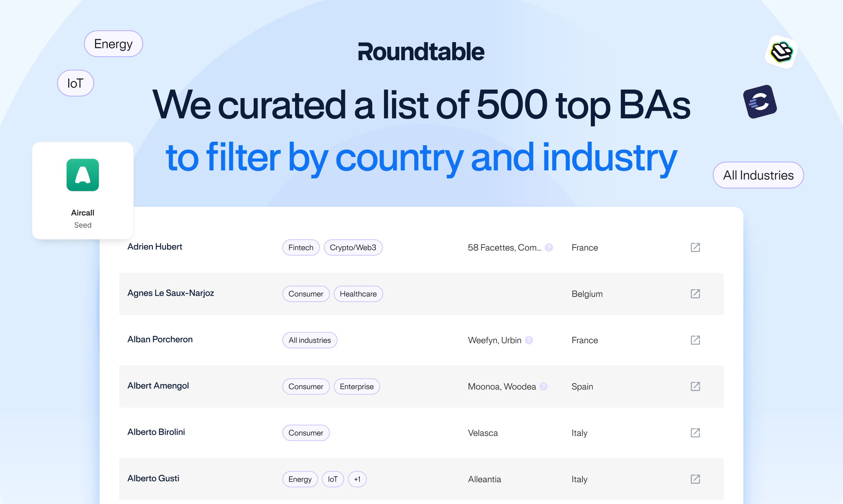Viewport: 843px width, 504px height.
Task: Open Agnes Le Saux-Narjoz's external link icon
Action: click(695, 294)
